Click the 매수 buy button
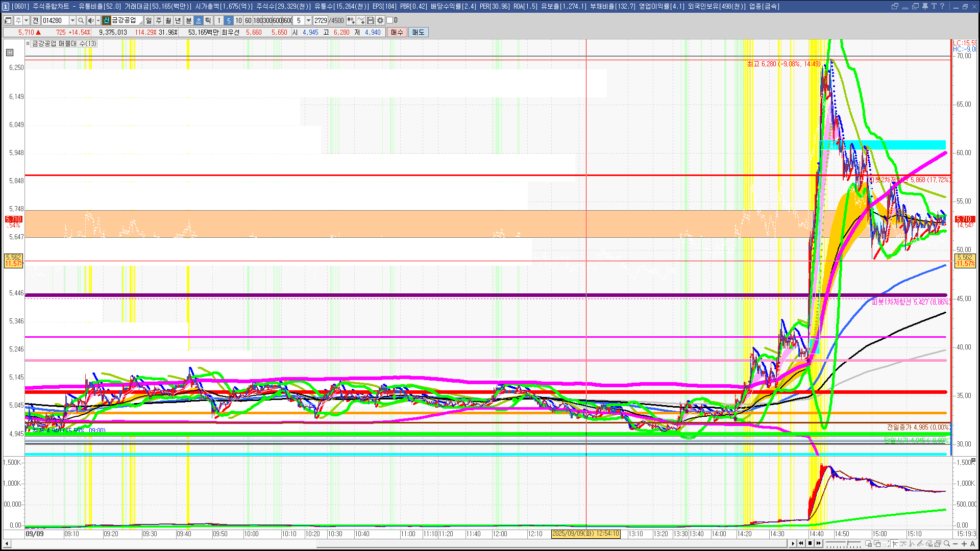 point(397,32)
